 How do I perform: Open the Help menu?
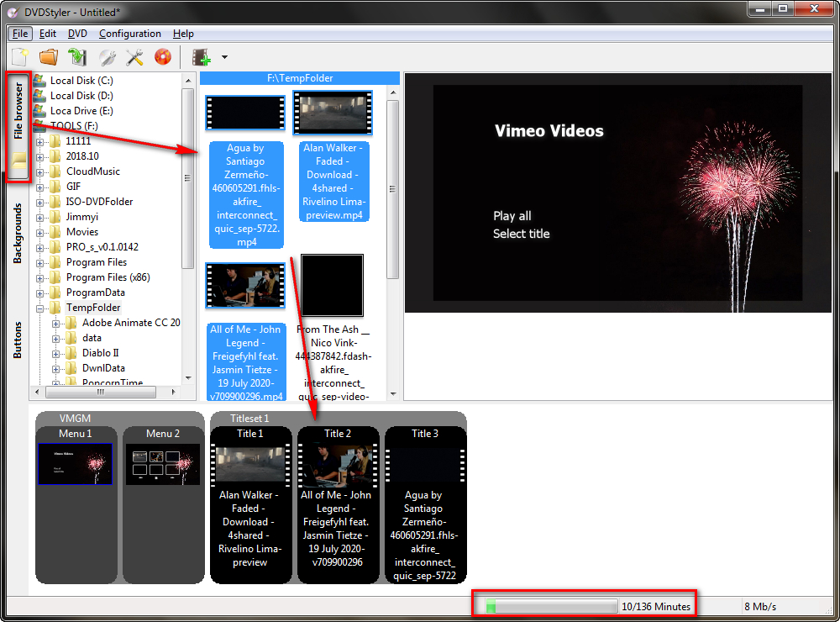(183, 34)
